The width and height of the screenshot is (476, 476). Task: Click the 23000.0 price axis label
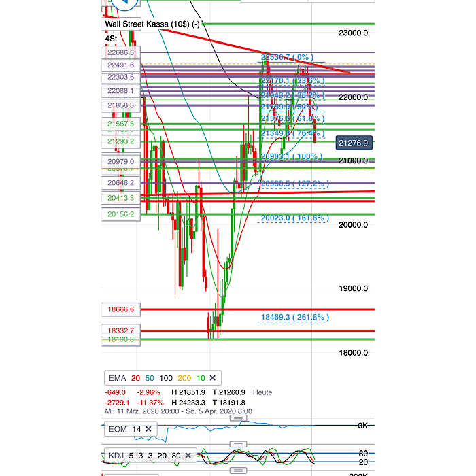pos(353,33)
